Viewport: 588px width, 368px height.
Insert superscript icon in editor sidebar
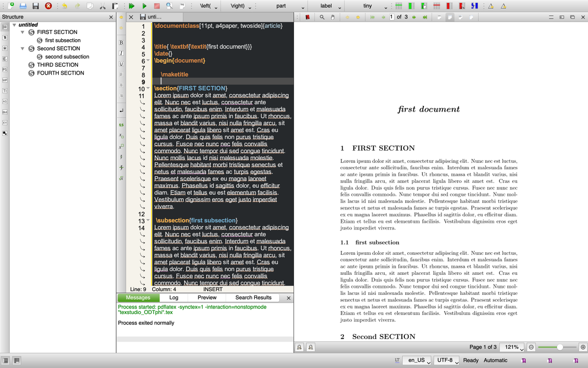pos(121,146)
